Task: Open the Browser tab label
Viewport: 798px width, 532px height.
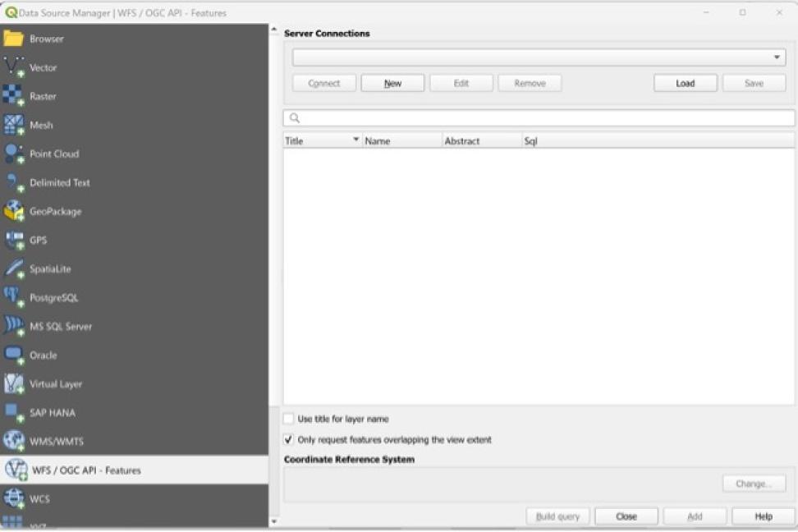Action: (47, 39)
